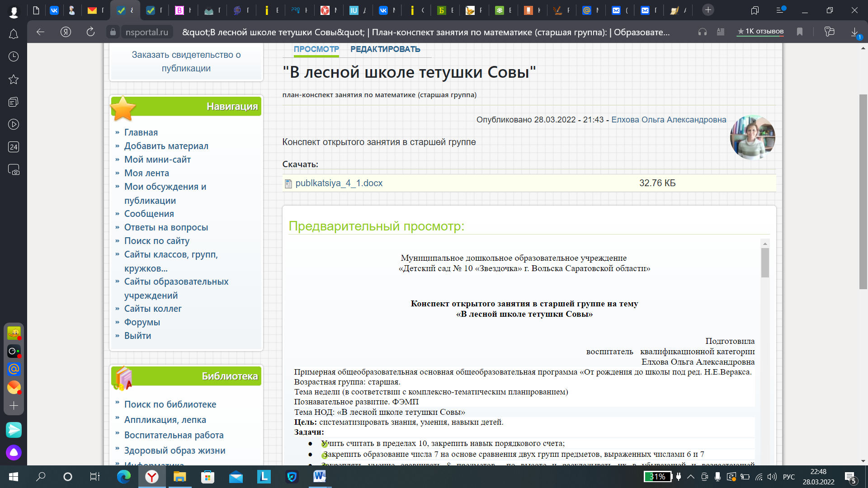Open downloads arrow icon
868x488 pixels.
(854, 32)
